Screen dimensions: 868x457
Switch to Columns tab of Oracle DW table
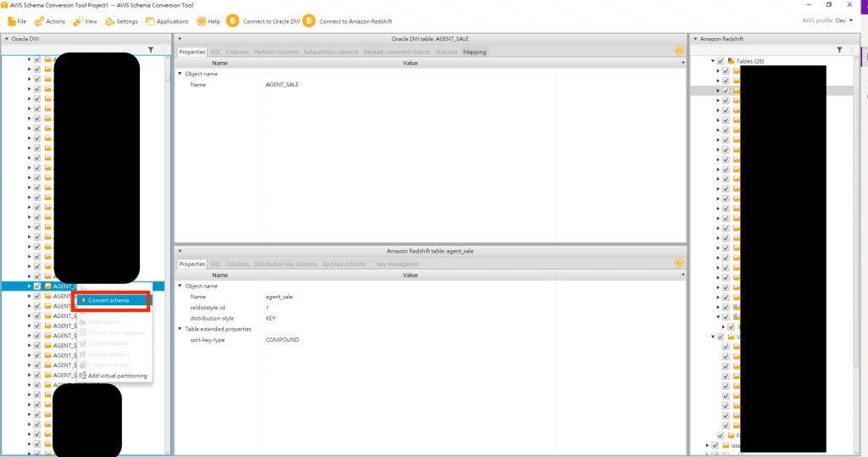point(237,52)
